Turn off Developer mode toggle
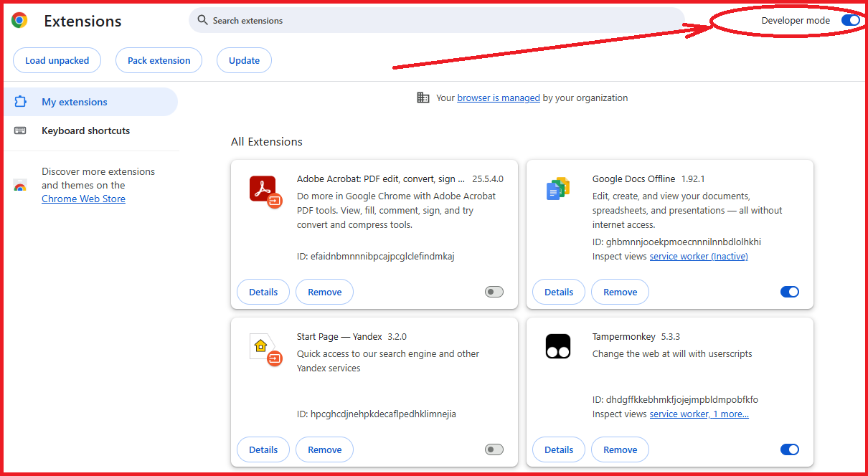Image resolution: width=868 pixels, height=476 pixels. pyautogui.click(x=851, y=20)
